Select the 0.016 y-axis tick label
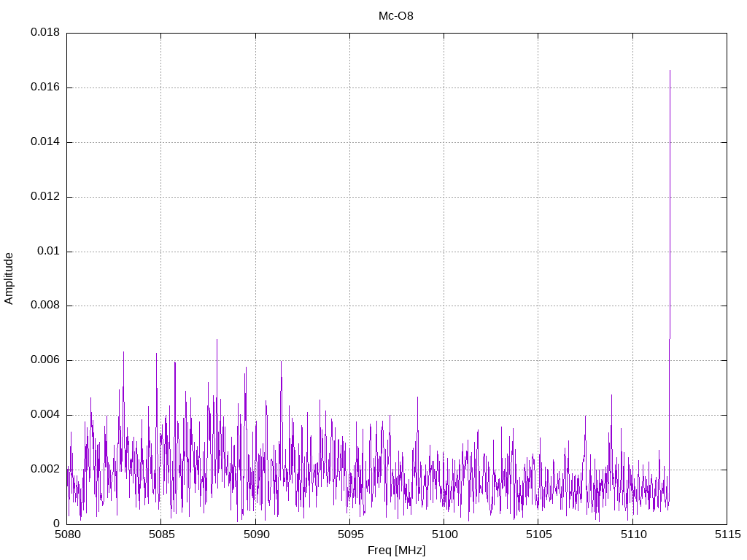 tap(44, 87)
